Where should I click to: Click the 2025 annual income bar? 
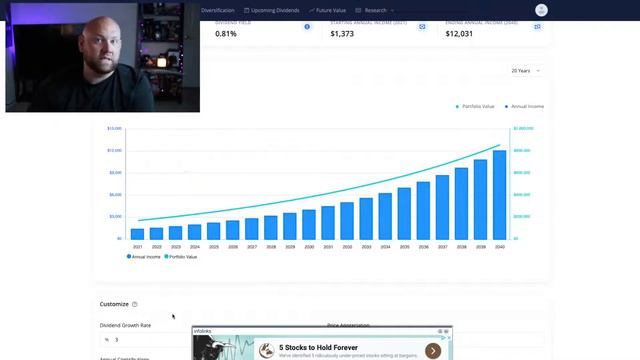[213, 231]
